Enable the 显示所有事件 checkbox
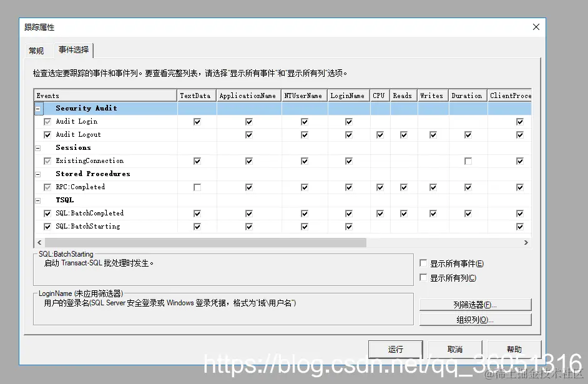The width and height of the screenshot is (588, 384). (x=423, y=263)
